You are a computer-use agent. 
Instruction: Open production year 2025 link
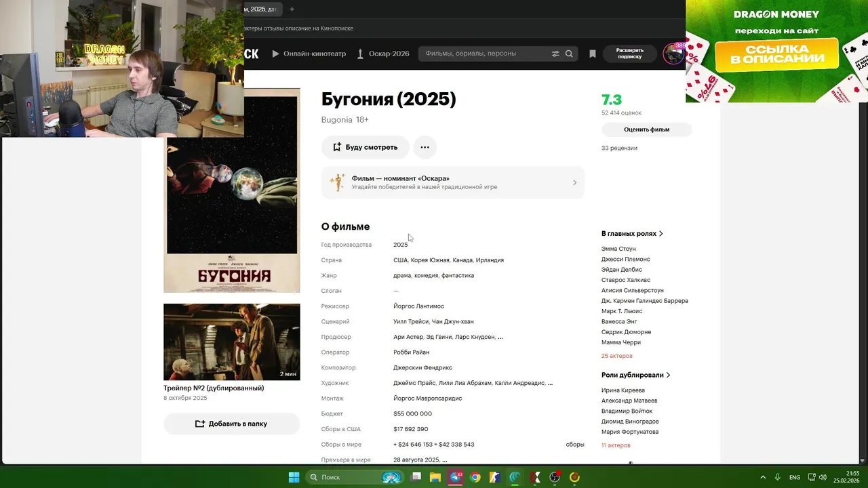(x=400, y=245)
